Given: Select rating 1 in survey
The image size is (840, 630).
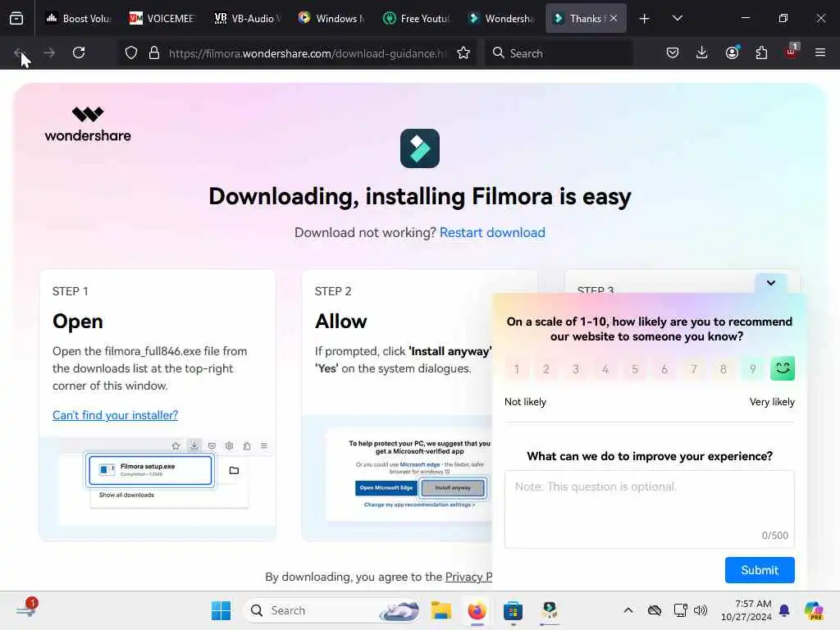Looking at the screenshot, I should [517, 369].
